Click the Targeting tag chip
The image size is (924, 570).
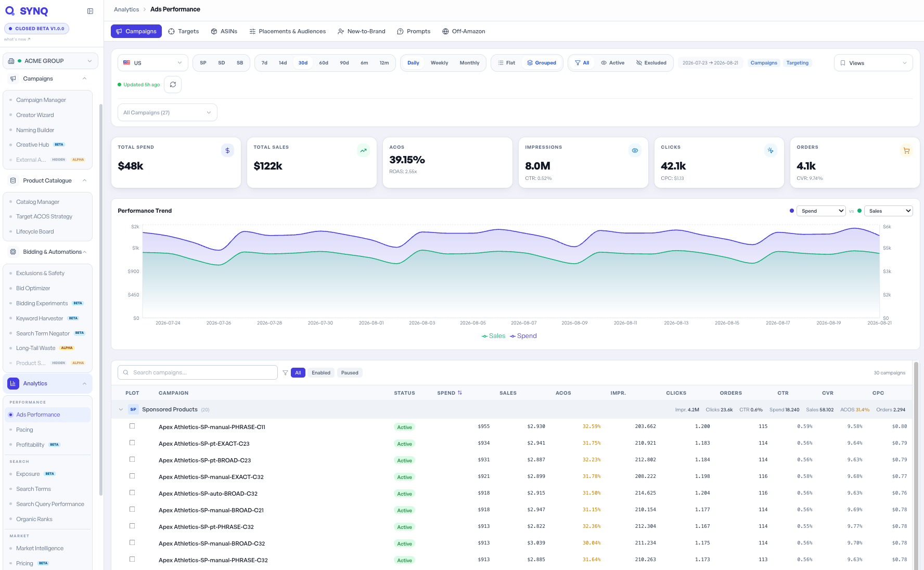click(797, 62)
